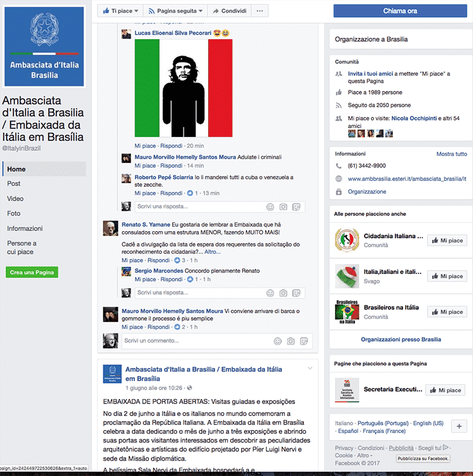Select Persone a cui piace sidebar item

[21, 247]
